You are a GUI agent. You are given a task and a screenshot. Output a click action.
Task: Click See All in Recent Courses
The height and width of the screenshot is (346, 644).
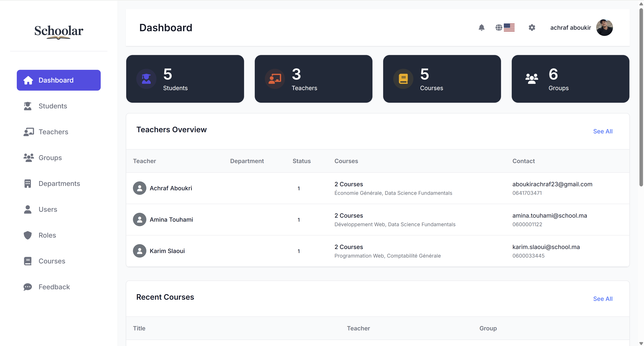[603, 299]
